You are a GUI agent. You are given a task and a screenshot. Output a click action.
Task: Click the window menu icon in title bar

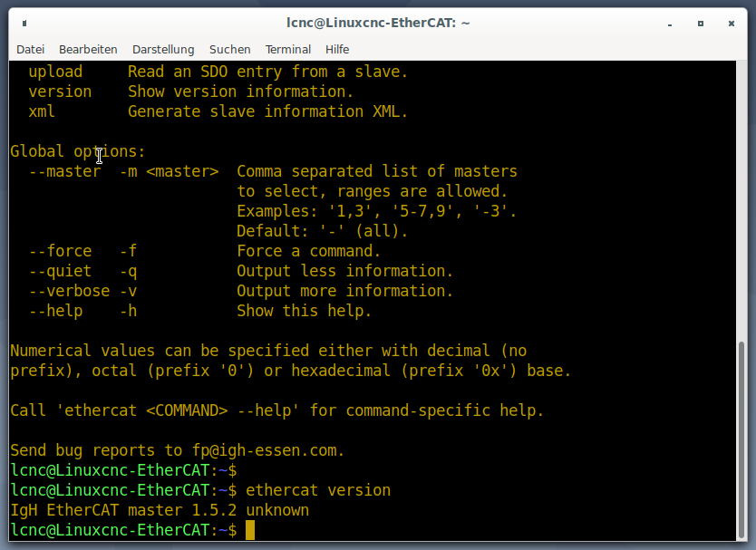tap(24, 24)
